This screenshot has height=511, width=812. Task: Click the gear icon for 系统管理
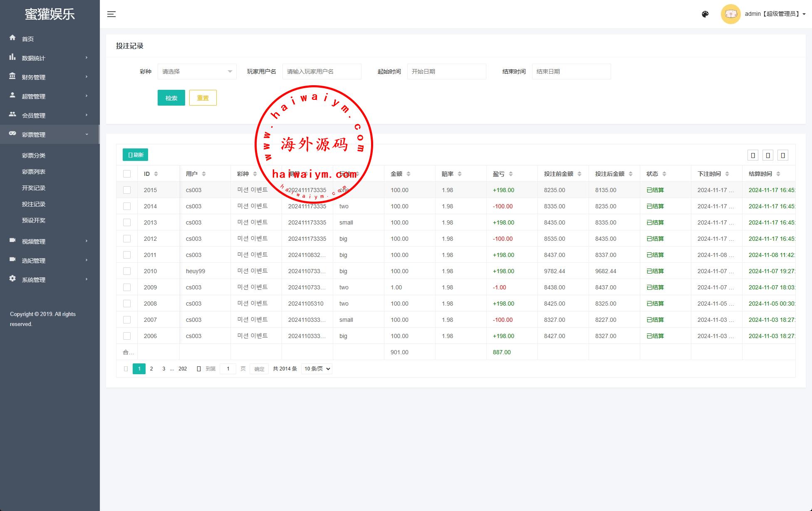point(12,279)
